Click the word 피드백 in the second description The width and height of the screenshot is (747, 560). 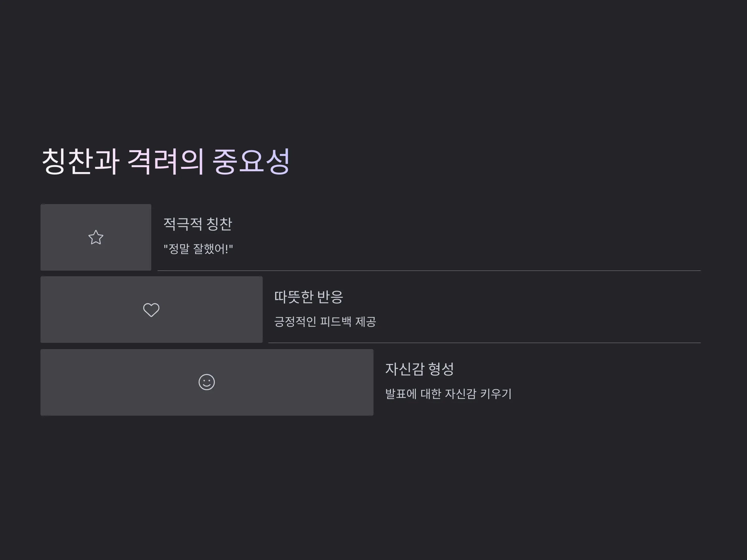(336, 322)
